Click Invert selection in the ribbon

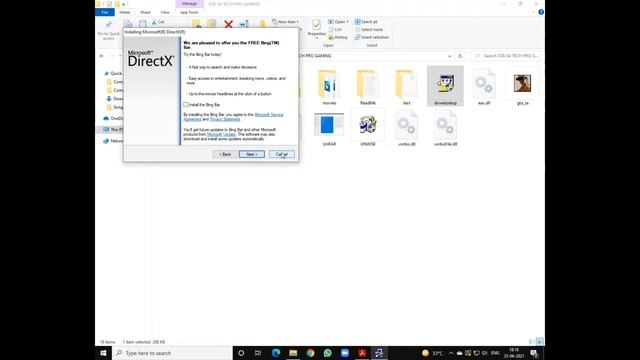[x=372, y=37]
